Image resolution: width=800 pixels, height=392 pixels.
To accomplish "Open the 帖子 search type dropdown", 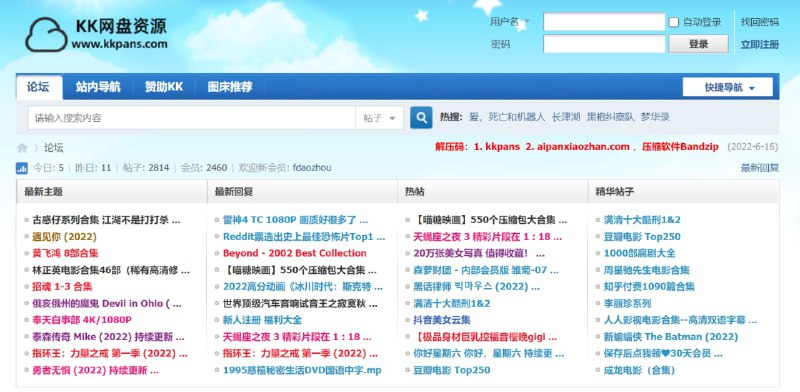I will (x=379, y=118).
